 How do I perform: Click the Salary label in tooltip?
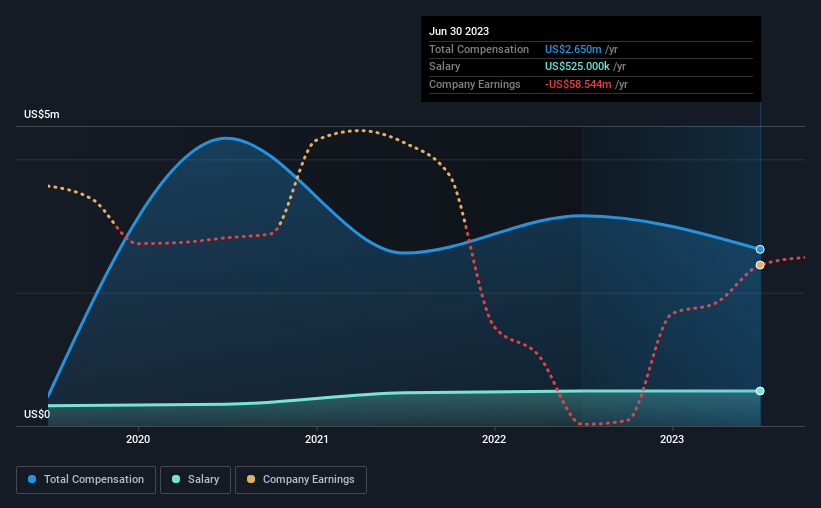[x=445, y=67]
